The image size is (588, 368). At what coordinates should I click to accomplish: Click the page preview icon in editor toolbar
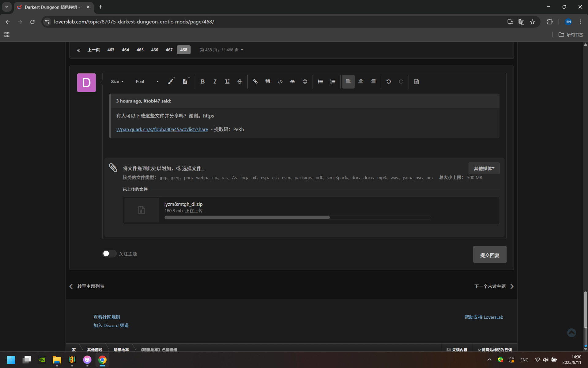[x=417, y=82]
